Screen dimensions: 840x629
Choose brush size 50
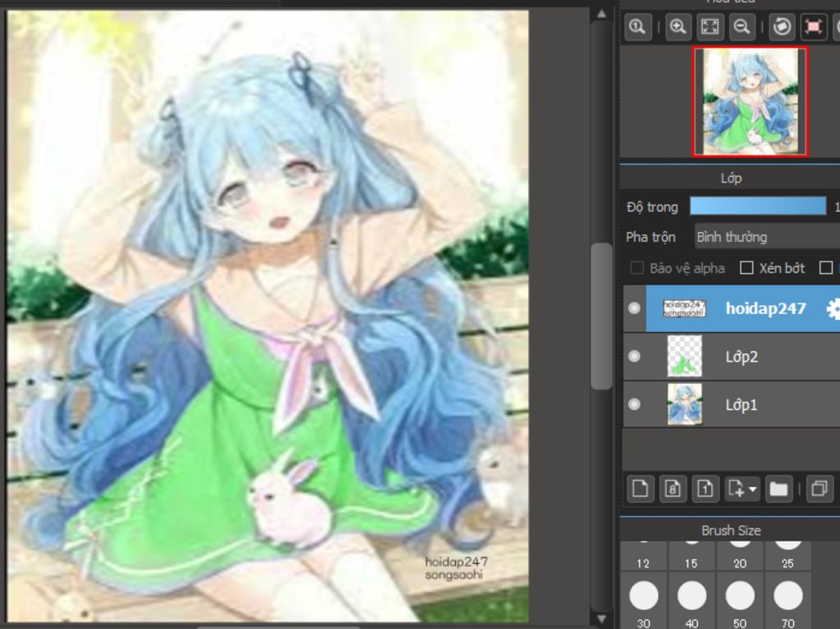[740, 602]
